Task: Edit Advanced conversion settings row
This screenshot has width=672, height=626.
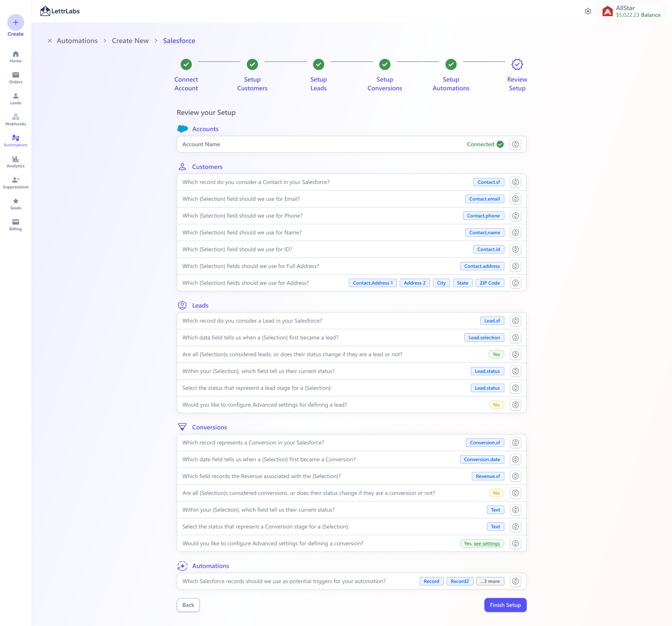Action: click(516, 543)
